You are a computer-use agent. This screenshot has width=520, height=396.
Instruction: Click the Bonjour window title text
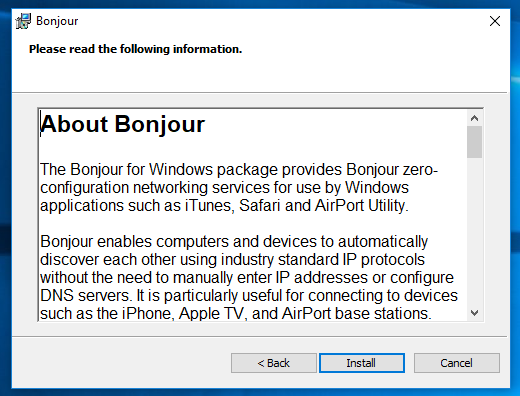(57, 21)
